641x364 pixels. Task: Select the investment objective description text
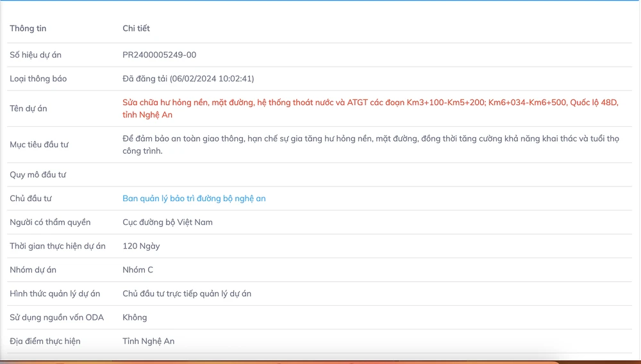tap(370, 145)
